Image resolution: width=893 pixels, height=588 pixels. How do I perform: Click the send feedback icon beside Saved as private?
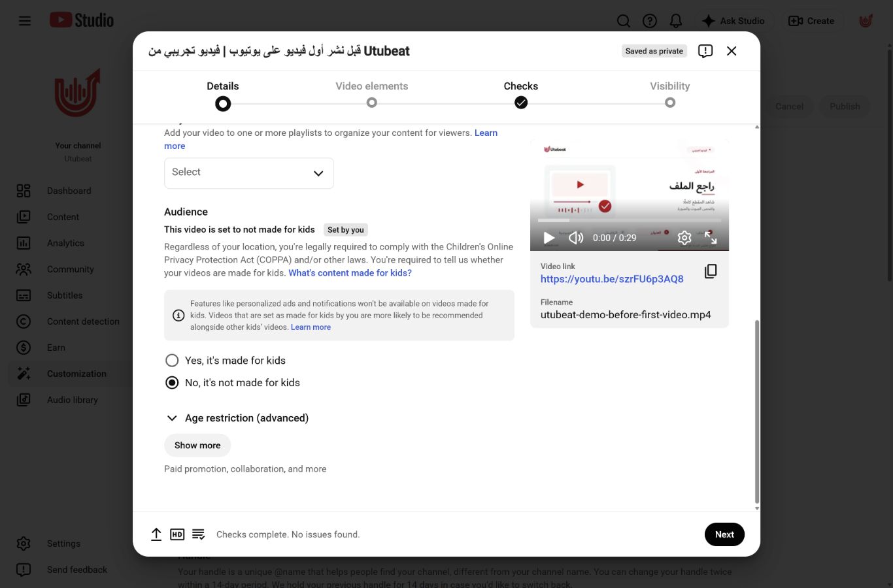click(705, 51)
